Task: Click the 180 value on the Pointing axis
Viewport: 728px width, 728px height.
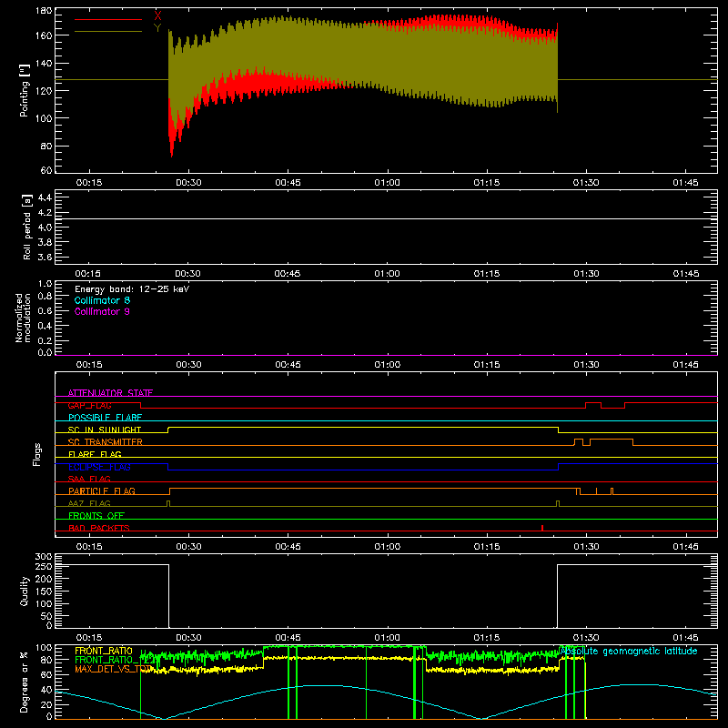Action: tap(44, 11)
